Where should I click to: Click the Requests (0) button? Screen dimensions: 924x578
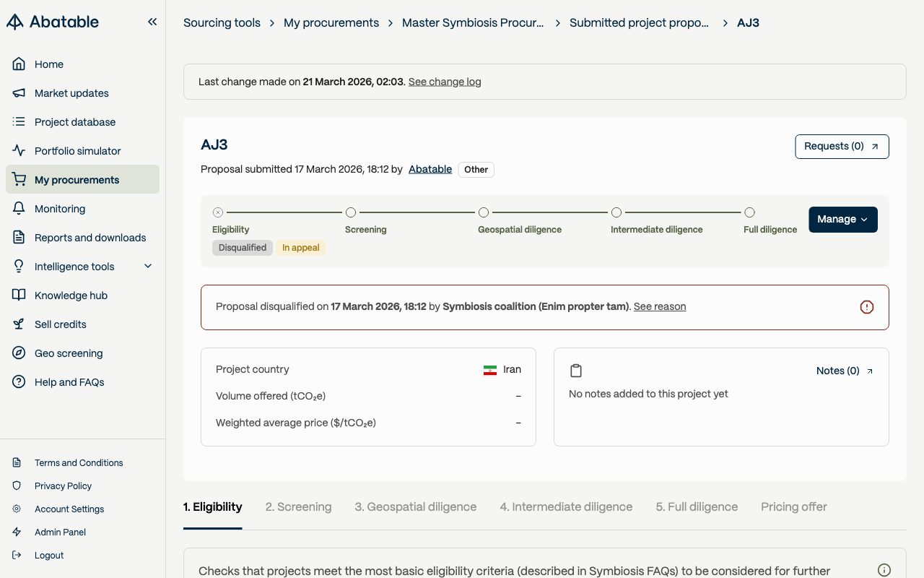[842, 147]
